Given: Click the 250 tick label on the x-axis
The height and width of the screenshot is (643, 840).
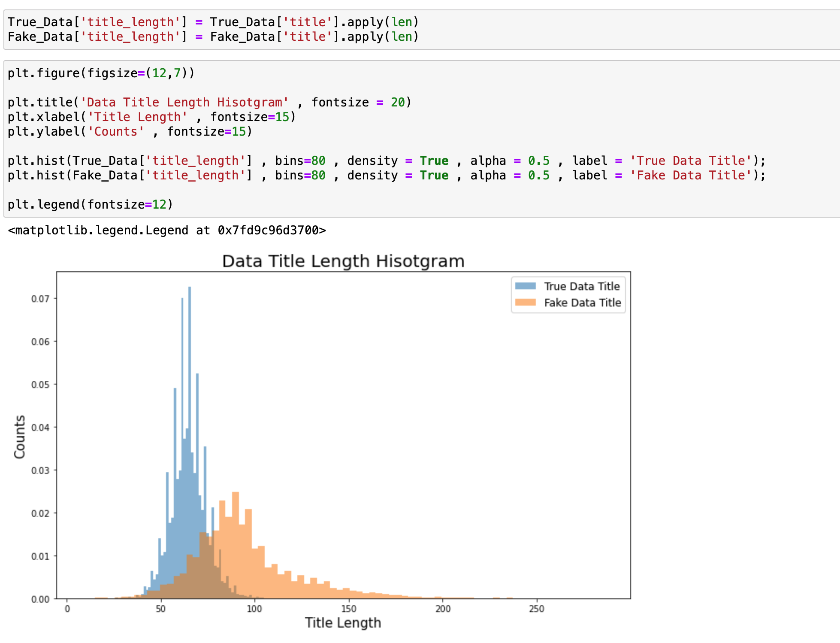Looking at the screenshot, I should pos(536,609).
